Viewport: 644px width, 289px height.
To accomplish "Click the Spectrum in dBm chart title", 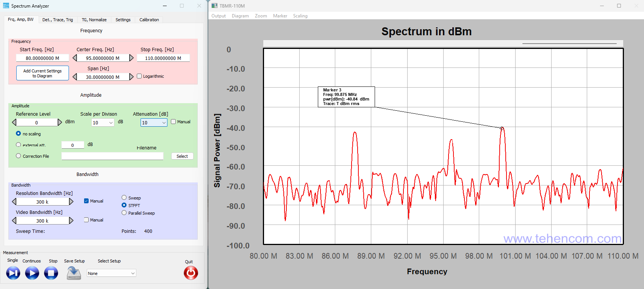I will [x=427, y=31].
